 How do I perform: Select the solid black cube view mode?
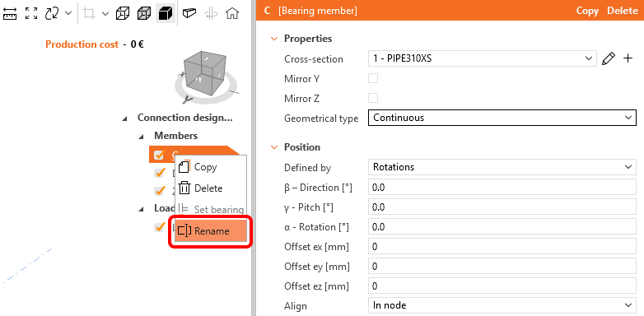click(166, 13)
